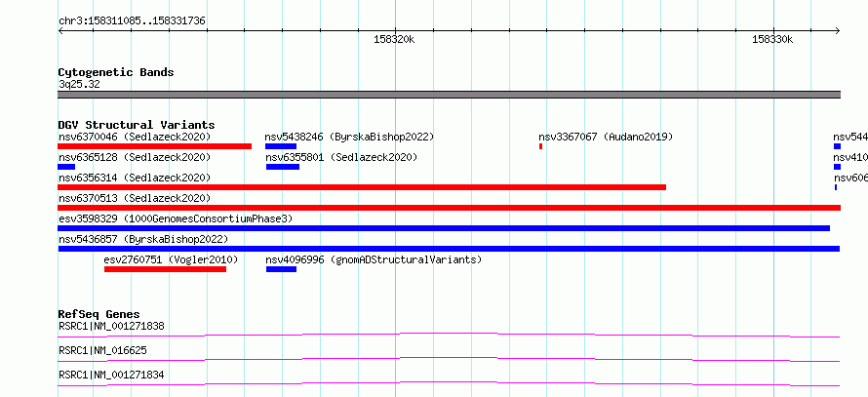
Task: Click the 3q25.32 band label
Action: 79,85
